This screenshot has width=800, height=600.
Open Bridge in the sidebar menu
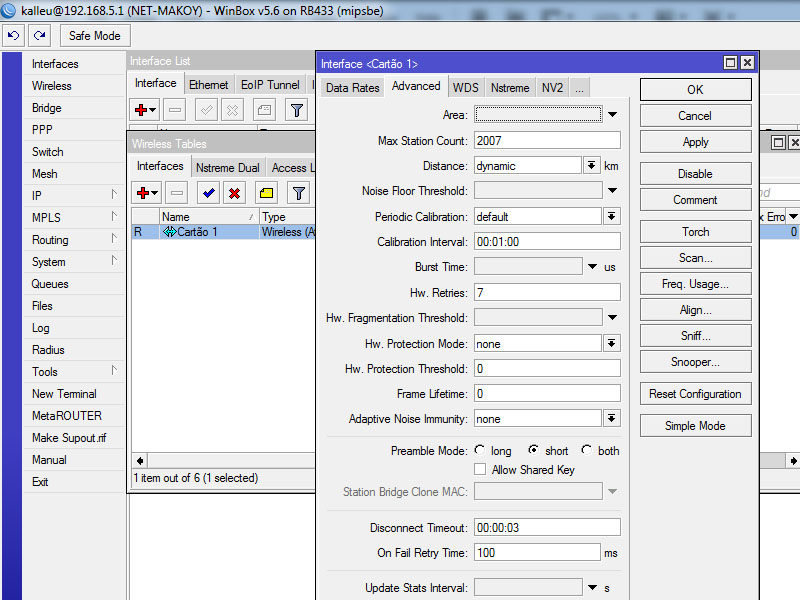[x=46, y=108]
